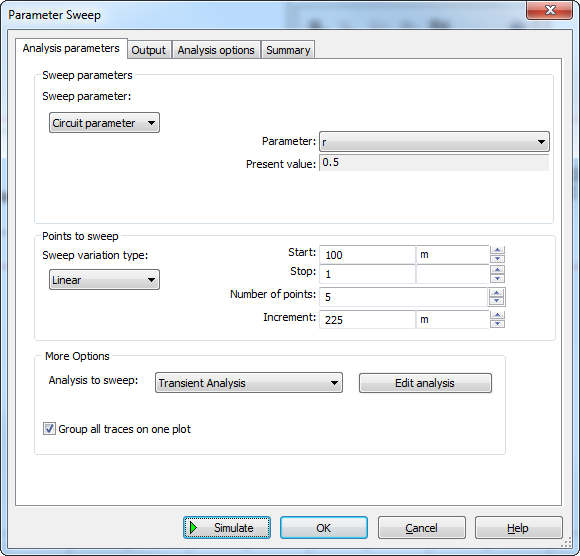Decrease the Increment unit with down arrow
This screenshot has width=580, height=556.
(x=498, y=324)
